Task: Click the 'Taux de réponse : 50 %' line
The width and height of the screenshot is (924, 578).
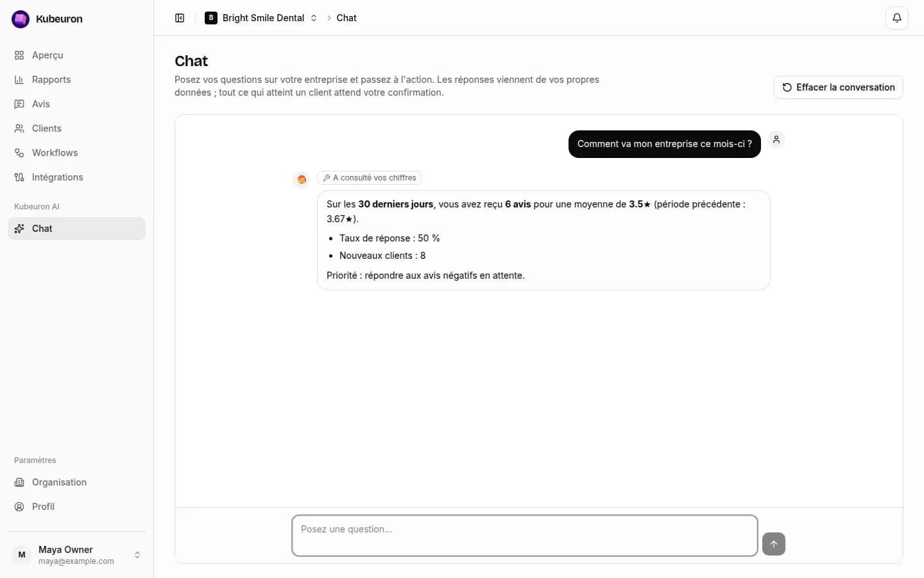Action: click(389, 238)
